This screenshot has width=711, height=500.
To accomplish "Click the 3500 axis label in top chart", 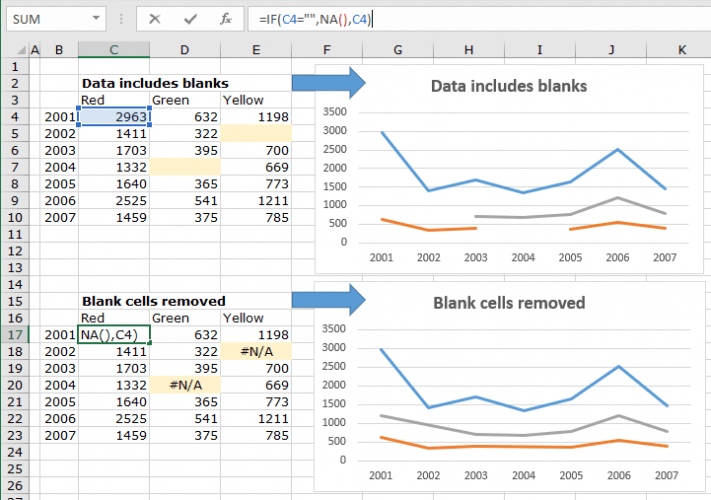I will (335, 112).
